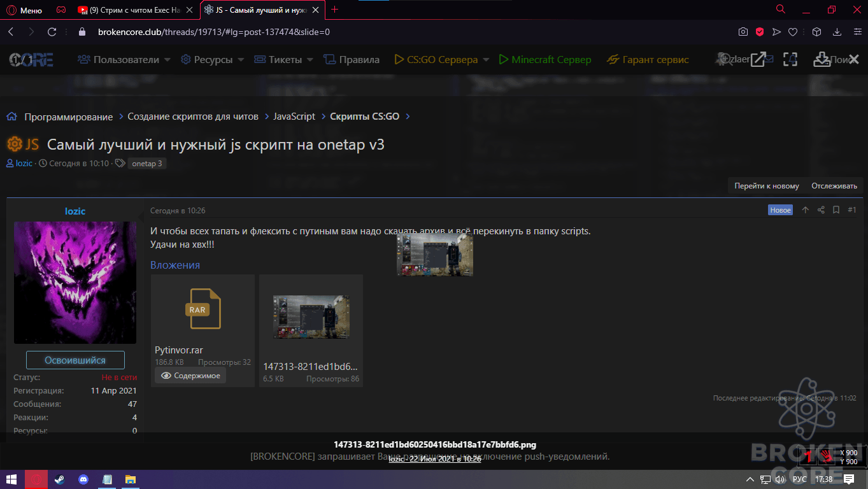Click the Перейти к новому button
This screenshot has height=489, width=868.
(767, 186)
